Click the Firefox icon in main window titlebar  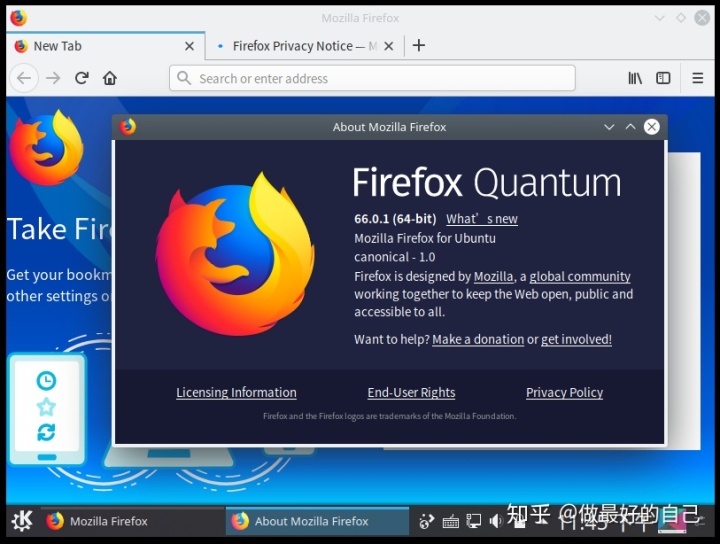pos(18,18)
